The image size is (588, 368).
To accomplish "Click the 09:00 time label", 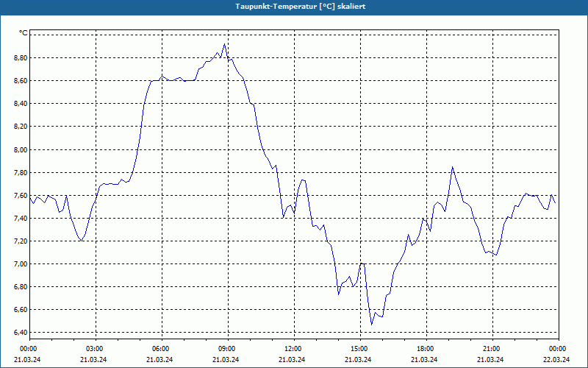I will coord(228,349).
